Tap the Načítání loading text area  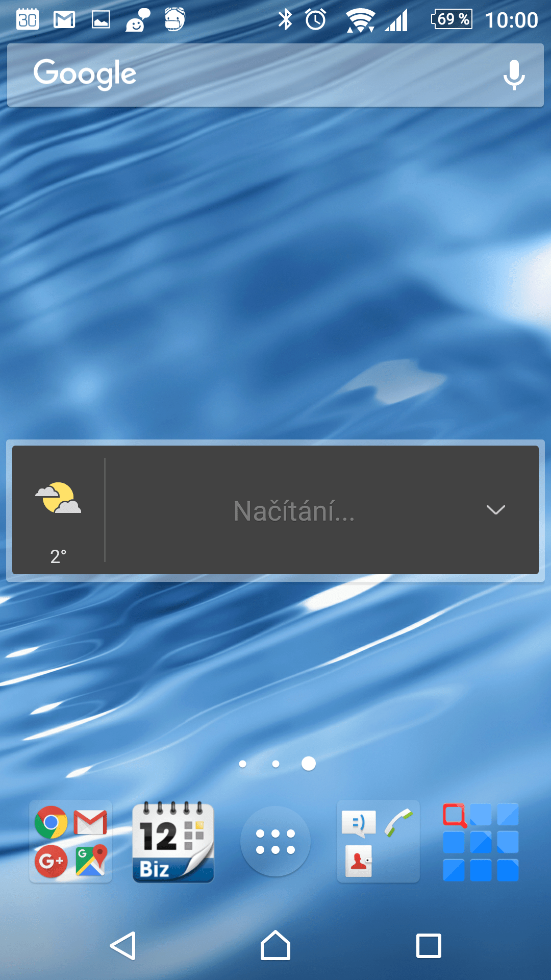tap(294, 510)
